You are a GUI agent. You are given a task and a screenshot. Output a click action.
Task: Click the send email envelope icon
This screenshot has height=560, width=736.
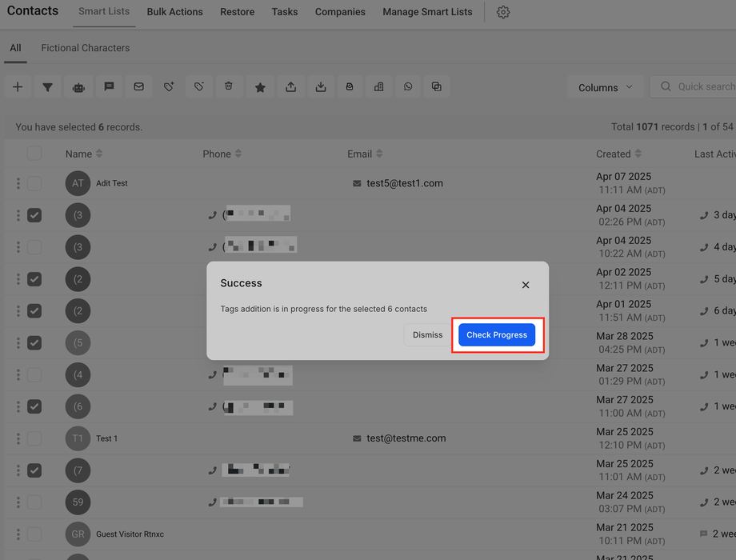coord(138,87)
